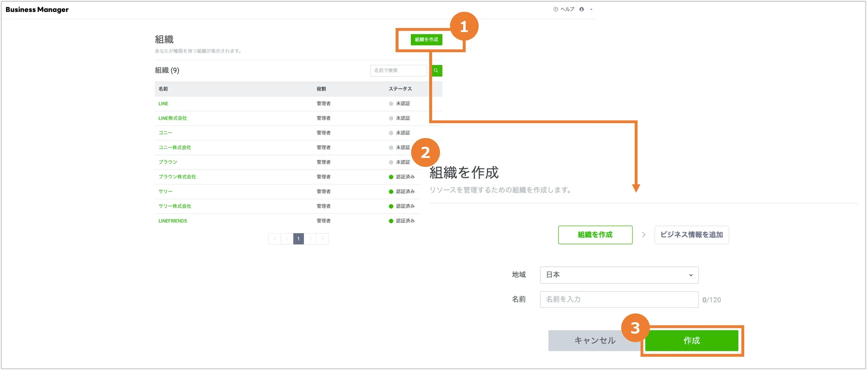
Task: Jump to last page with double-right arrow
Action: (323, 239)
